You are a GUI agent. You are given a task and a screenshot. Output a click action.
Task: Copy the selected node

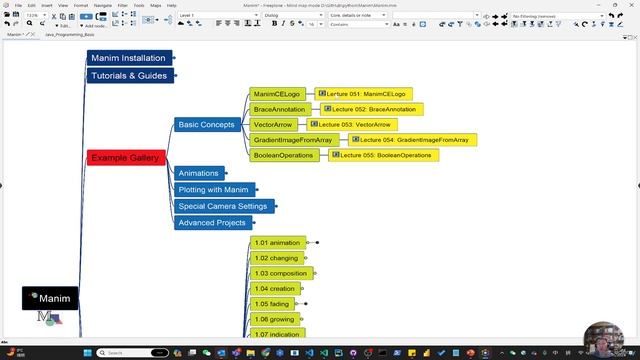click(62, 16)
